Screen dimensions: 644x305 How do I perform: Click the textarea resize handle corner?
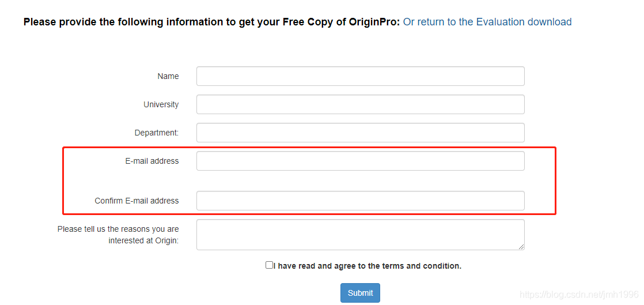[x=521, y=247]
